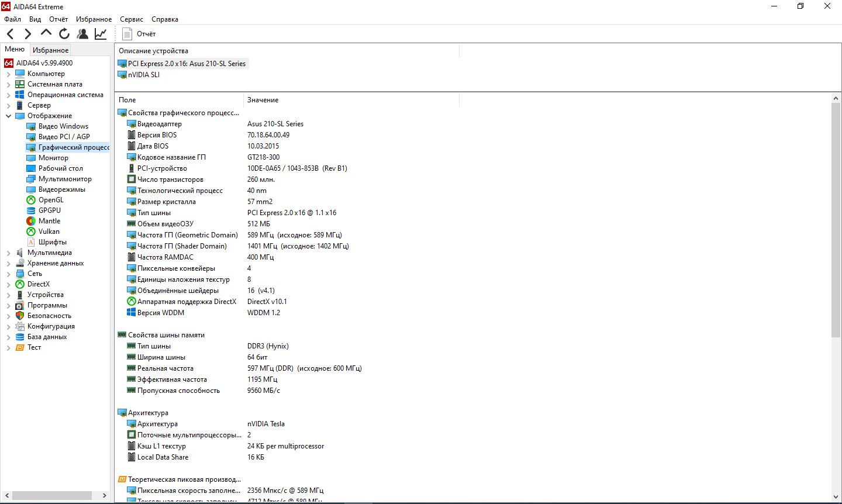
Task: Expand the Компьютер tree node
Action: tap(8, 74)
